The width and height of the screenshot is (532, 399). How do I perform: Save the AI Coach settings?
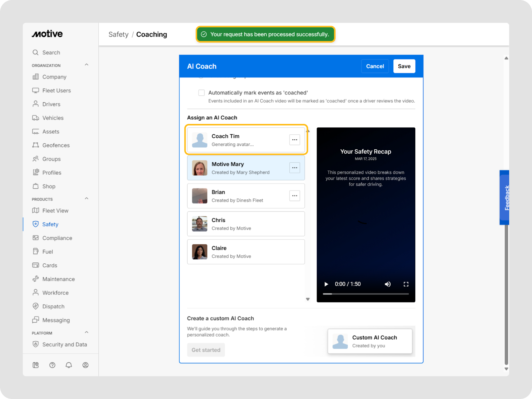[404, 66]
